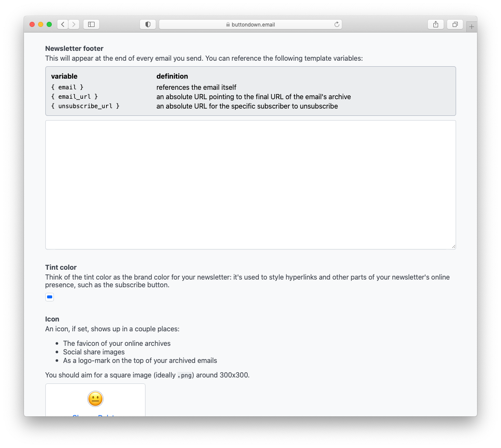Viewport: 501px width, 448px height.
Task: Minimize the Safari window
Action: (x=41, y=24)
